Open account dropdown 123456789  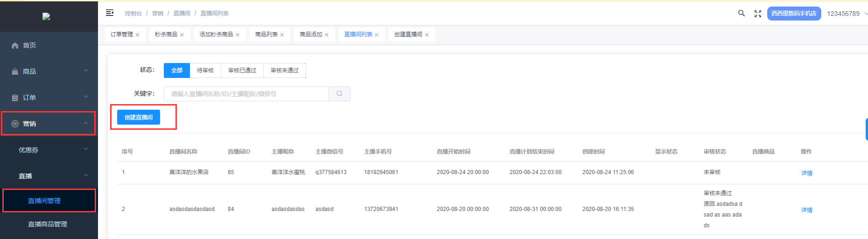[x=847, y=14]
